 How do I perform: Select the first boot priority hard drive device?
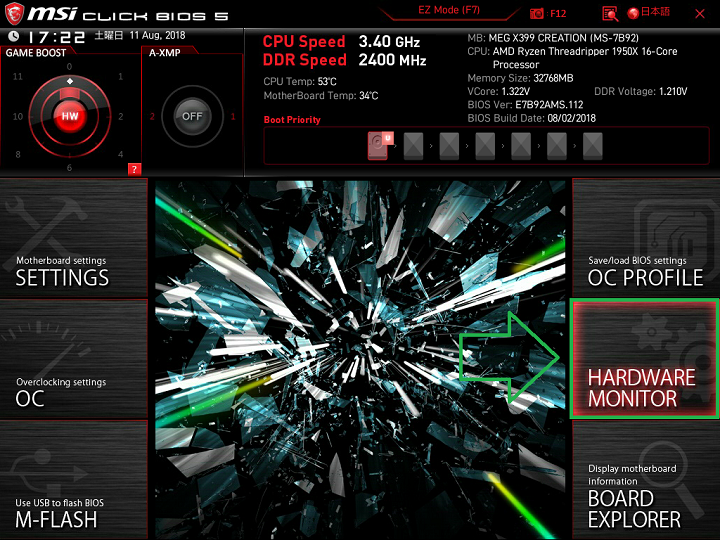[380, 146]
